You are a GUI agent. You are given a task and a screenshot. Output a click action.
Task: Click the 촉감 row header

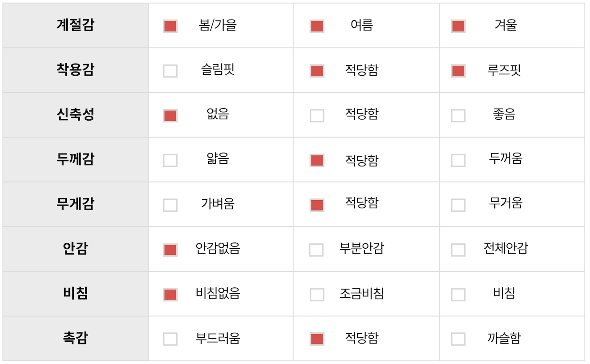(75, 338)
